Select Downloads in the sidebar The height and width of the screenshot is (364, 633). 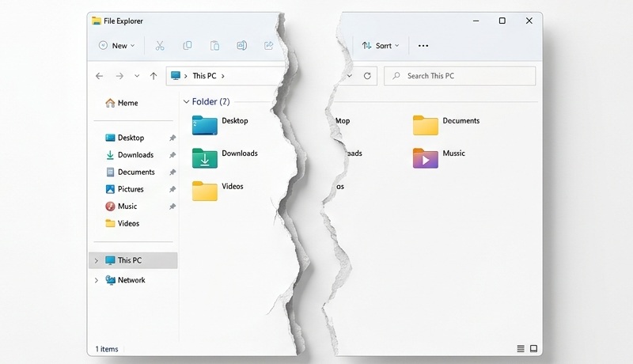[130, 155]
